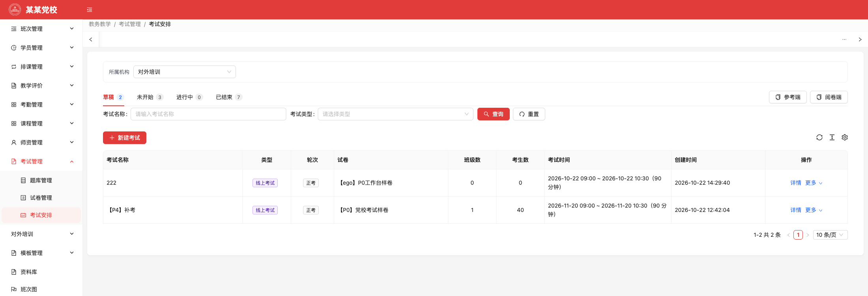Switch to the 进行中 tab
Viewport: 868px width, 296px height.
pyautogui.click(x=189, y=97)
